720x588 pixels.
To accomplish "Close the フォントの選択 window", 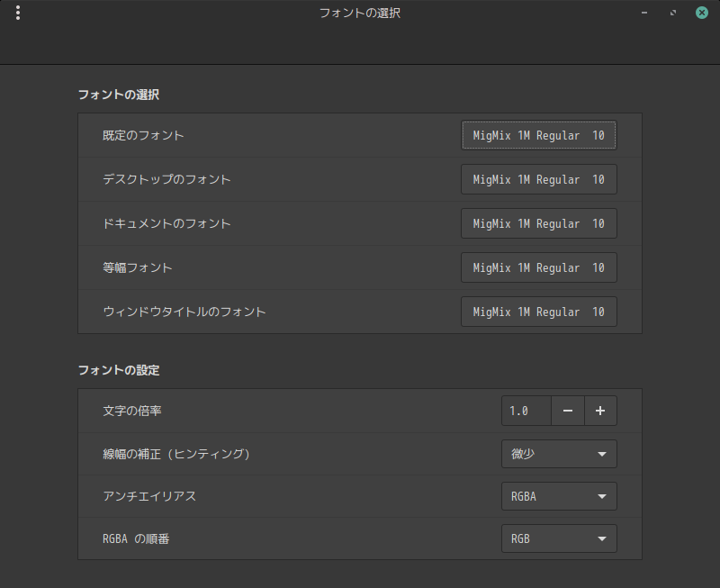I will (701, 13).
